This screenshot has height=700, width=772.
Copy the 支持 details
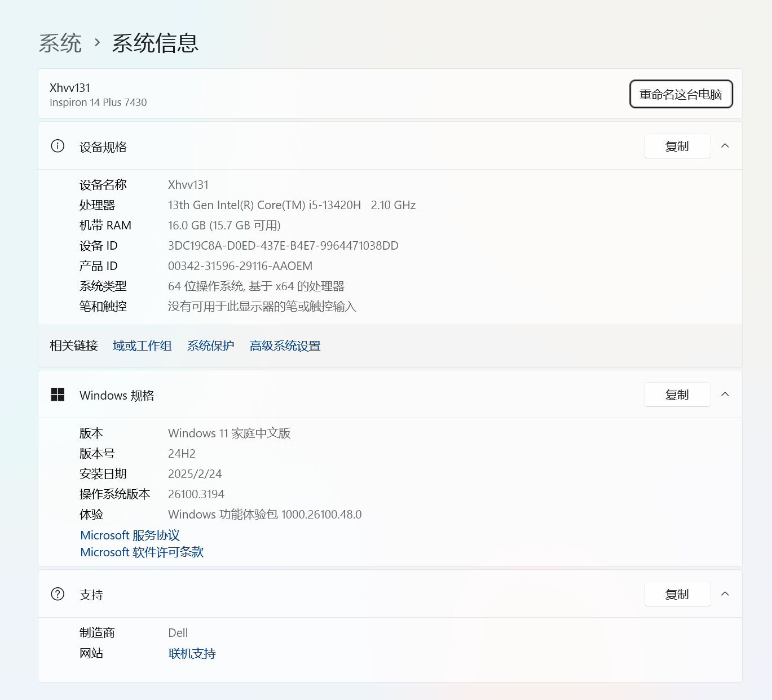(677, 594)
